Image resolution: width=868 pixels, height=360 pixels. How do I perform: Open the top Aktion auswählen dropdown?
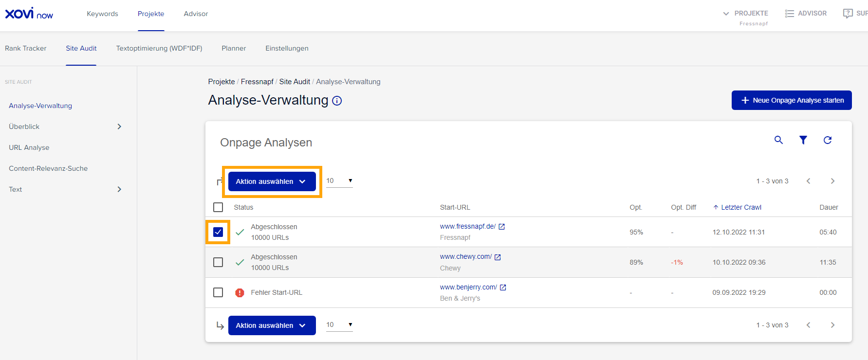click(272, 181)
